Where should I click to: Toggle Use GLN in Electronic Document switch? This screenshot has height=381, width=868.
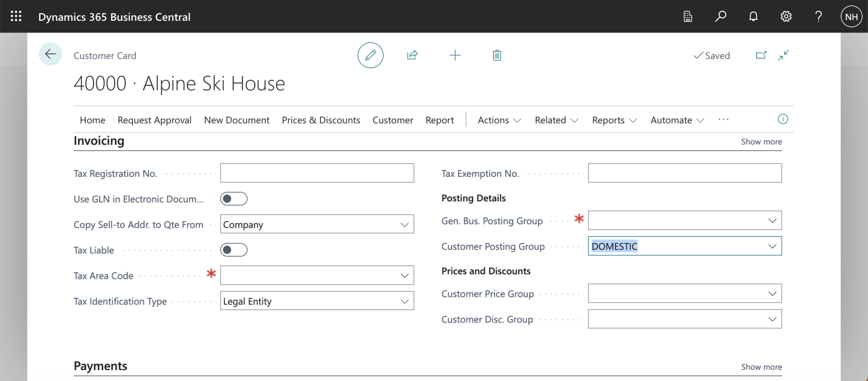pyautogui.click(x=234, y=199)
